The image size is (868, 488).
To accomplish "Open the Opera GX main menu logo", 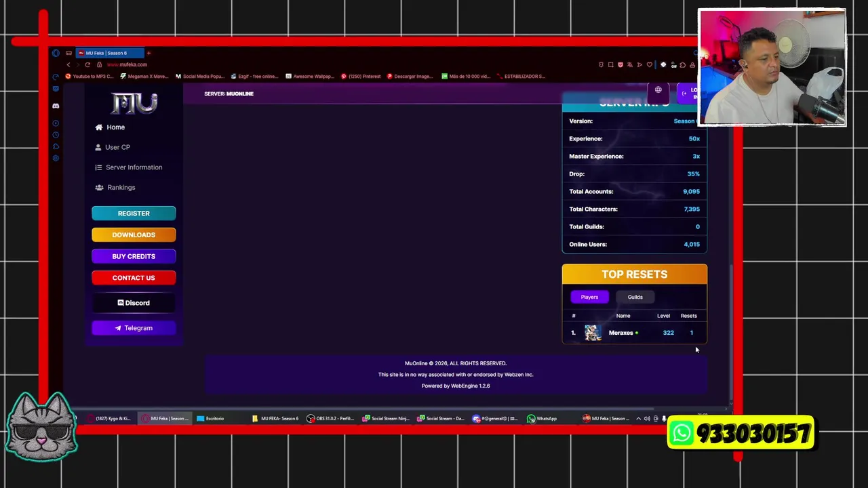I will tap(56, 53).
